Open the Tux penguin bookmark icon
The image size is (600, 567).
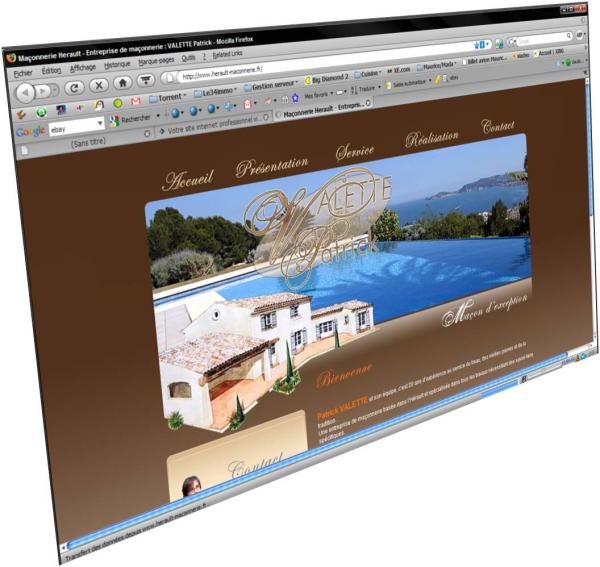click(x=99, y=105)
